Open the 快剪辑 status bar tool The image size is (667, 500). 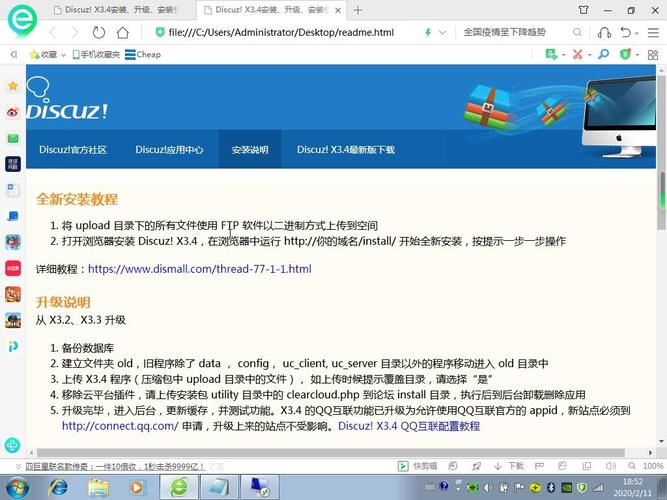418,466
